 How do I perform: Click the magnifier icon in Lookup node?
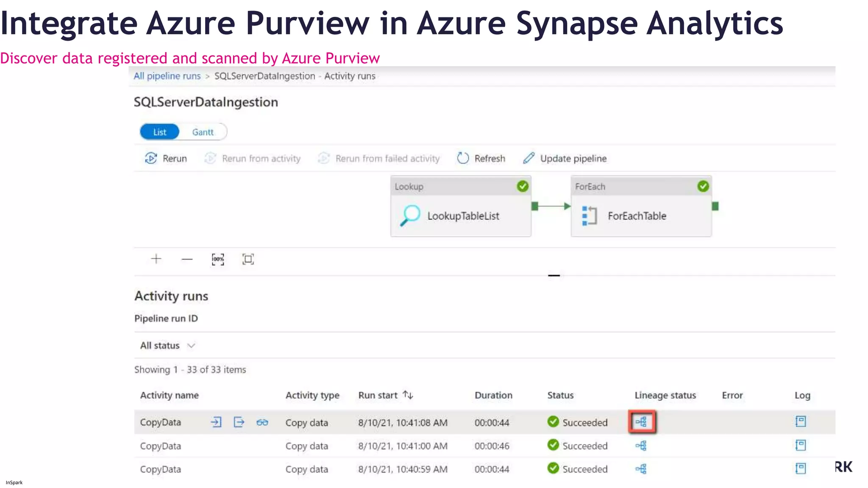point(410,216)
